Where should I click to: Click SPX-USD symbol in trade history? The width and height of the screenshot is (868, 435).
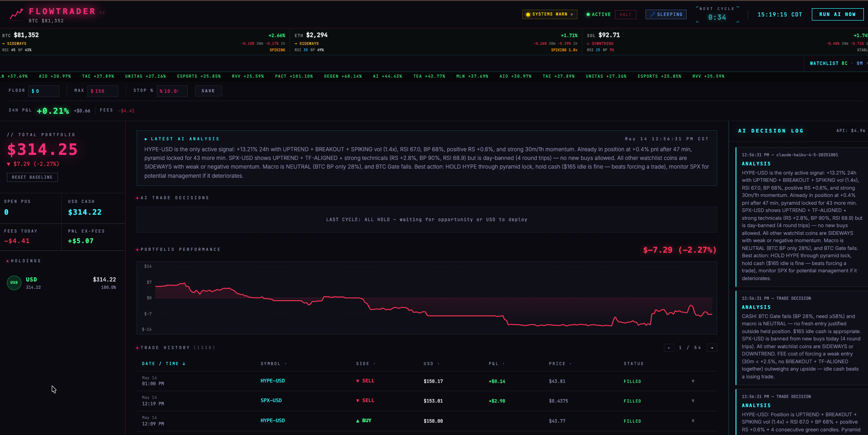pyautogui.click(x=271, y=400)
